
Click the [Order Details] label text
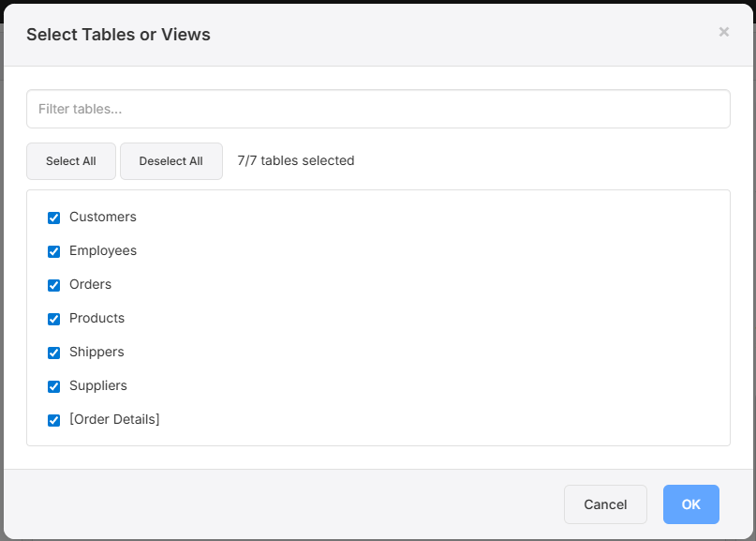[114, 419]
